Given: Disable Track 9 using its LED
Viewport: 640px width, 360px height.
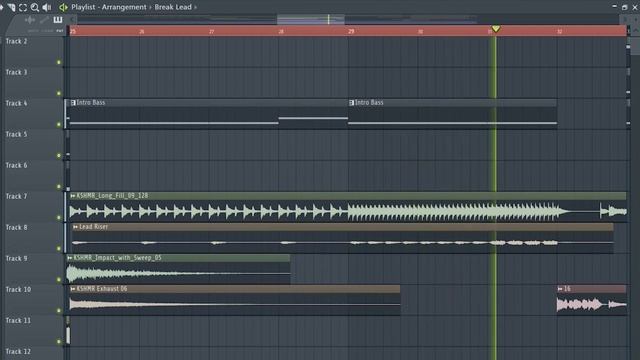Looking at the screenshot, I should point(58,280).
